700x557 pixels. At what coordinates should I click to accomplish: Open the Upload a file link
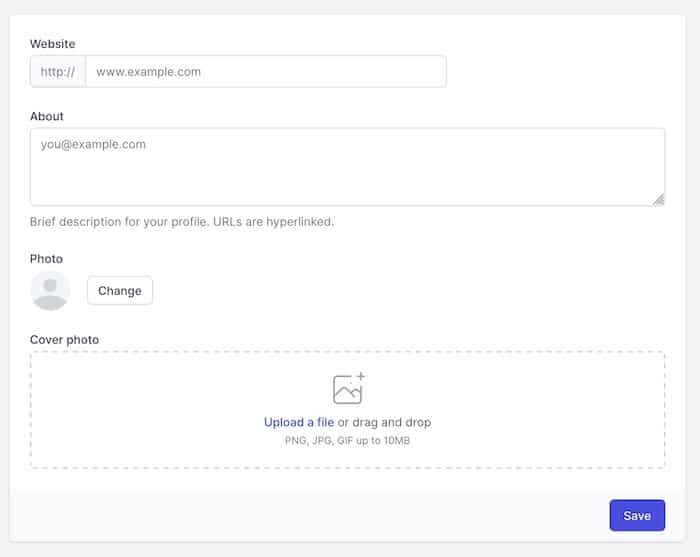click(x=299, y=423)
